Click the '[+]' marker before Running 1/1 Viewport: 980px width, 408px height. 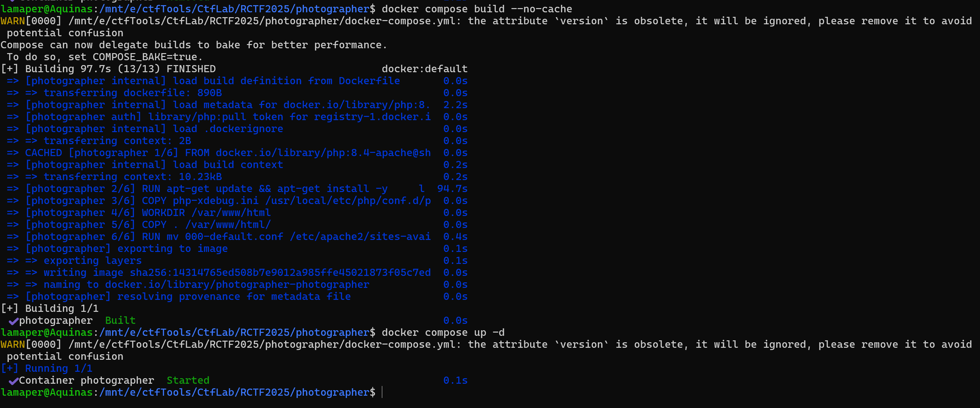click(9, 368)
